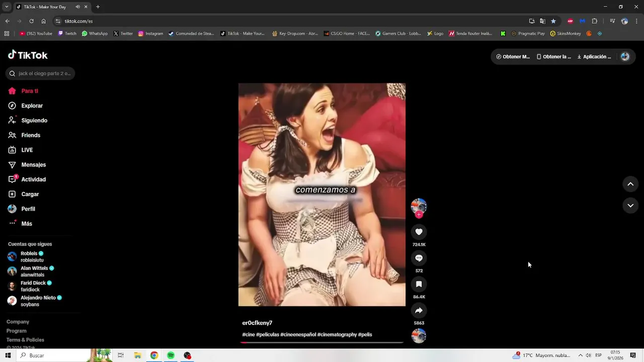
Task: Open File Explorer from taskbar
Action: pyautogui.click(x=137, y=355)
